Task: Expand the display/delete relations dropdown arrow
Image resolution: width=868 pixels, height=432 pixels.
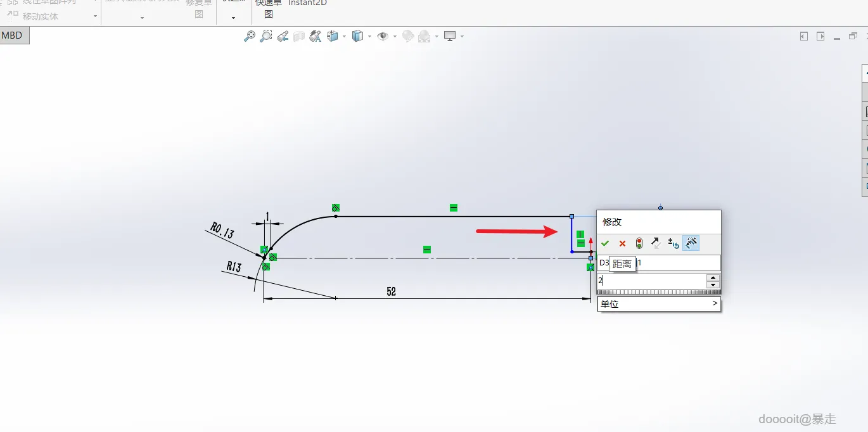Action: click(142, 18)
